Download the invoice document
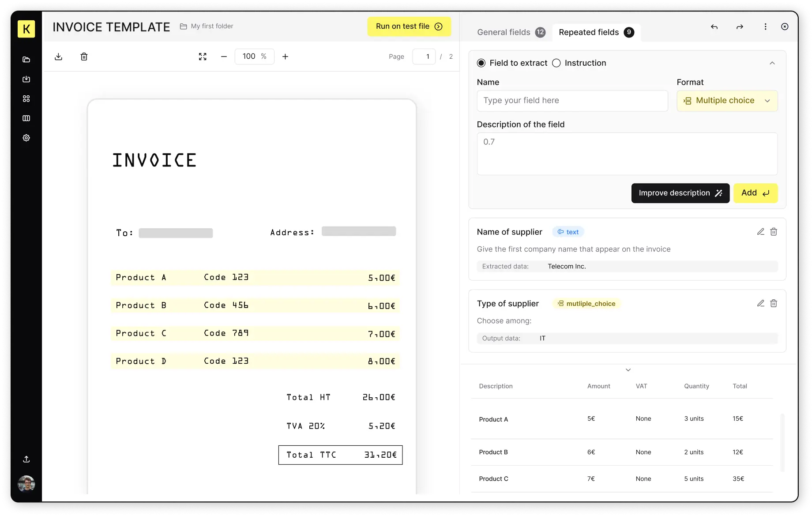This screenshot has width=812, height=516. coord(58,56)
